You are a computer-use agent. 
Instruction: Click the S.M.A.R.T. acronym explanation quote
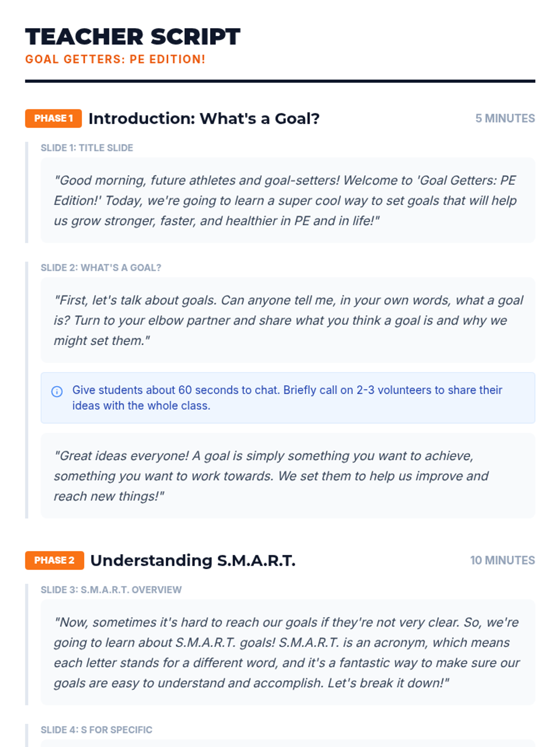[x=287, y=652]
